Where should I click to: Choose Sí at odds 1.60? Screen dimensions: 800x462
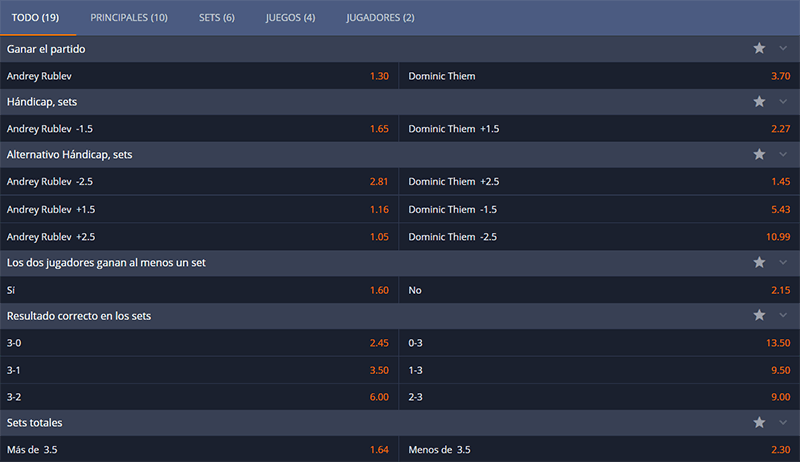click(x=199, y=290)
